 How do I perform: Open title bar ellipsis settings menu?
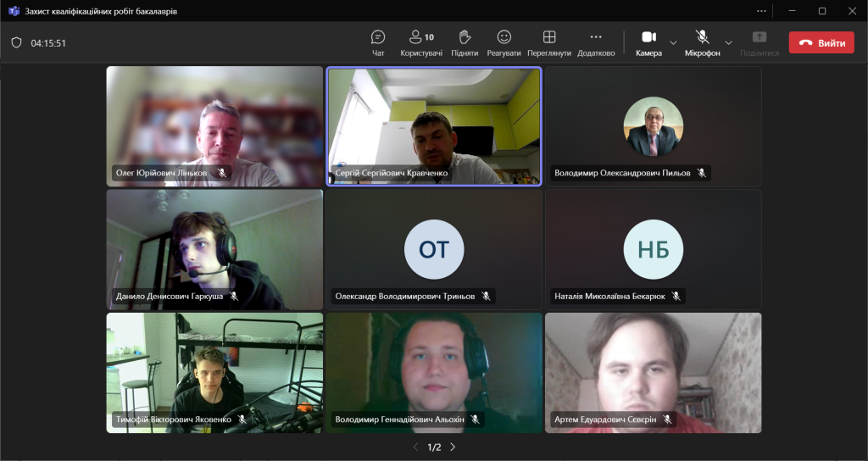(762, 10)
